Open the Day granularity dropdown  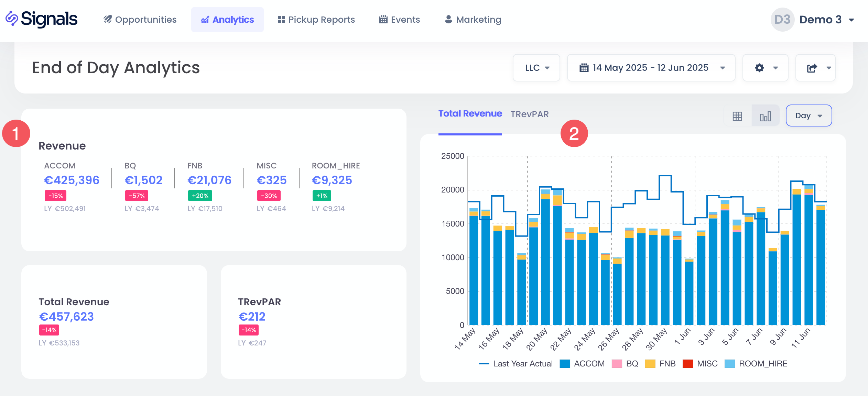point(809,116)
